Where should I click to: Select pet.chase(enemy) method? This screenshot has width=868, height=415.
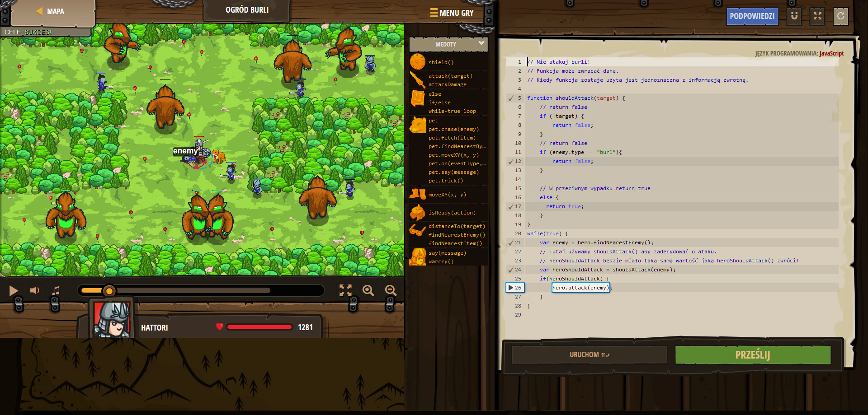pos(453,129)
